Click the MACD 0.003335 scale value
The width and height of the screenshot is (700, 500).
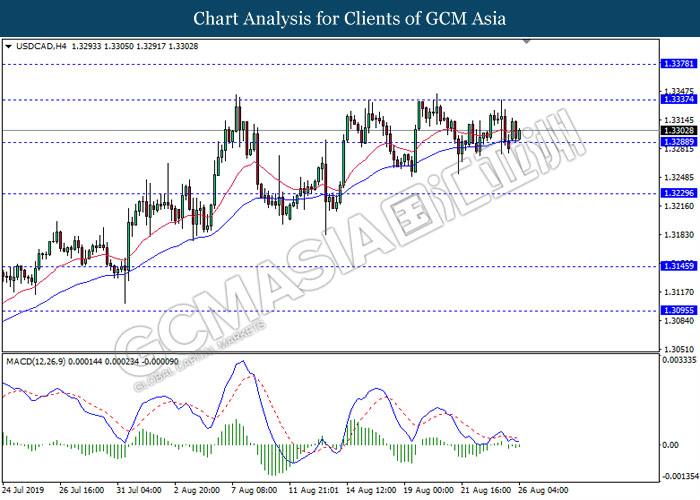[x=679, y=360]
